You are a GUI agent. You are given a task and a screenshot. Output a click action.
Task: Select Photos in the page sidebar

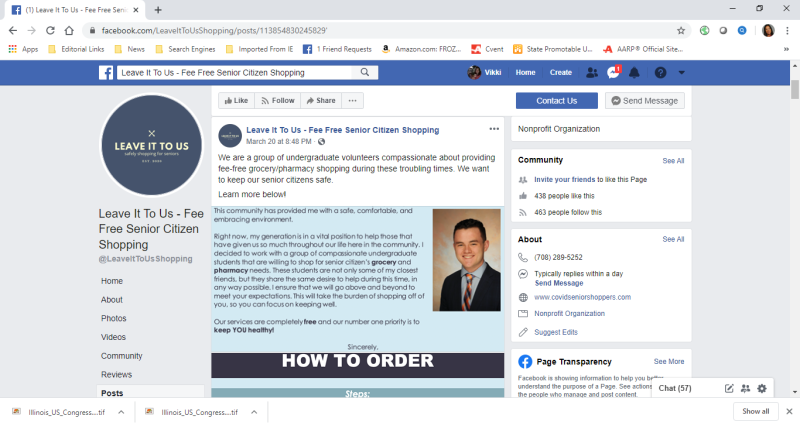tap(114, 318)
